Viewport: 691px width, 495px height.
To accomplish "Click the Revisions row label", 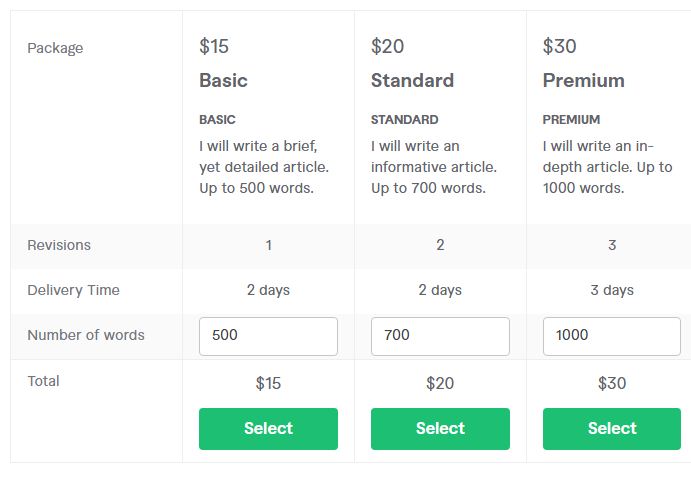I will click(x=59, y=245).
